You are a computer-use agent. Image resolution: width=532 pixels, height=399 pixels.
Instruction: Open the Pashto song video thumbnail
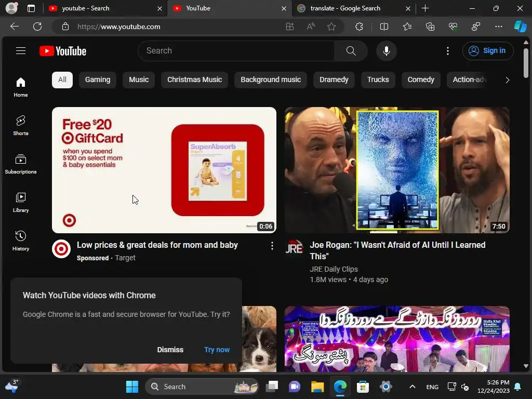(x=397, y=339)
